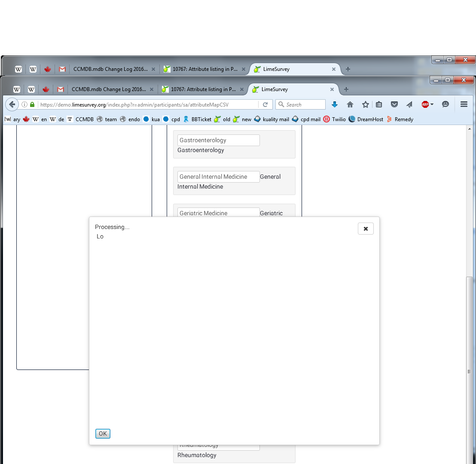This screenshot has width=476, height=464.
Task: Open the pinned maple leaf tab in front window
Action: pyautogui.click(x=46, y=89)
